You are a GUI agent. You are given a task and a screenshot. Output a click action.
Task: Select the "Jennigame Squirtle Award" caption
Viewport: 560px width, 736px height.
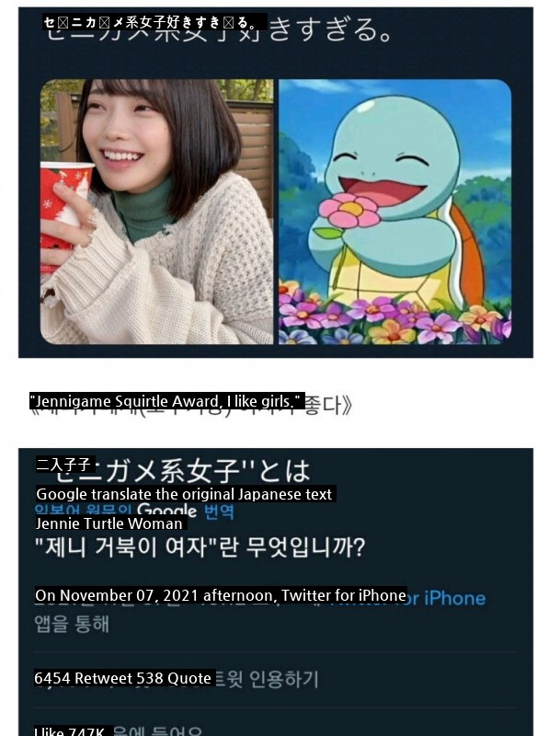(x=167, y=401)
